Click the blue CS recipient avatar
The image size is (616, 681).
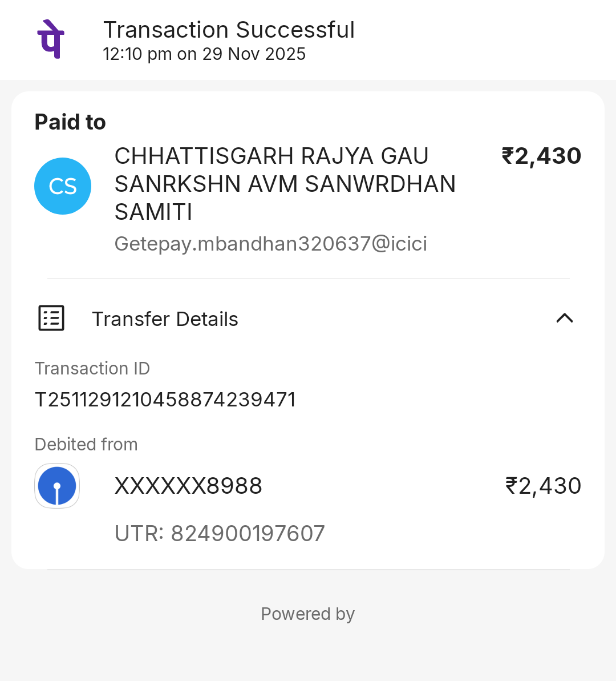click(x=63, y=186)
